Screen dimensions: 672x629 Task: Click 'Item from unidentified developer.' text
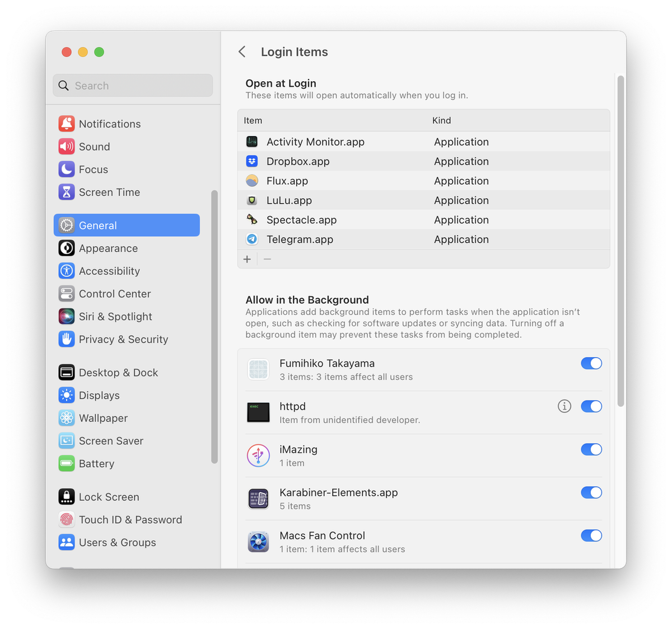click(x=349, y=420)
